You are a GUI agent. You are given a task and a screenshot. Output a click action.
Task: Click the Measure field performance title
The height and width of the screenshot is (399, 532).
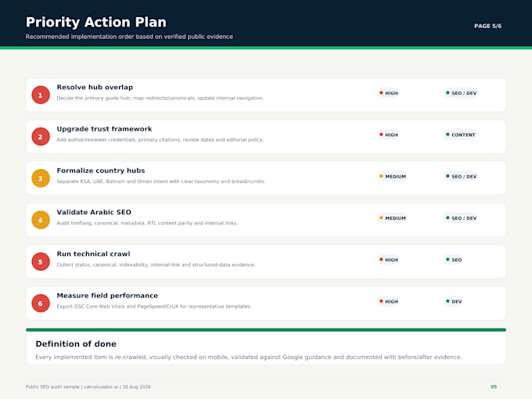107,296
